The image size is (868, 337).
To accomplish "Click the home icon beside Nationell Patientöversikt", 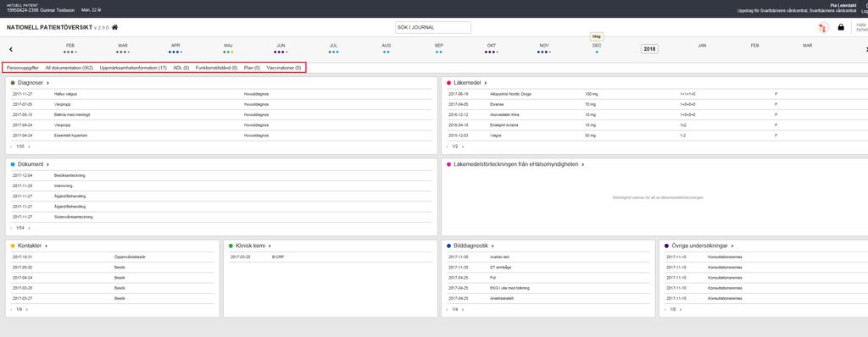I will [114, 27].
